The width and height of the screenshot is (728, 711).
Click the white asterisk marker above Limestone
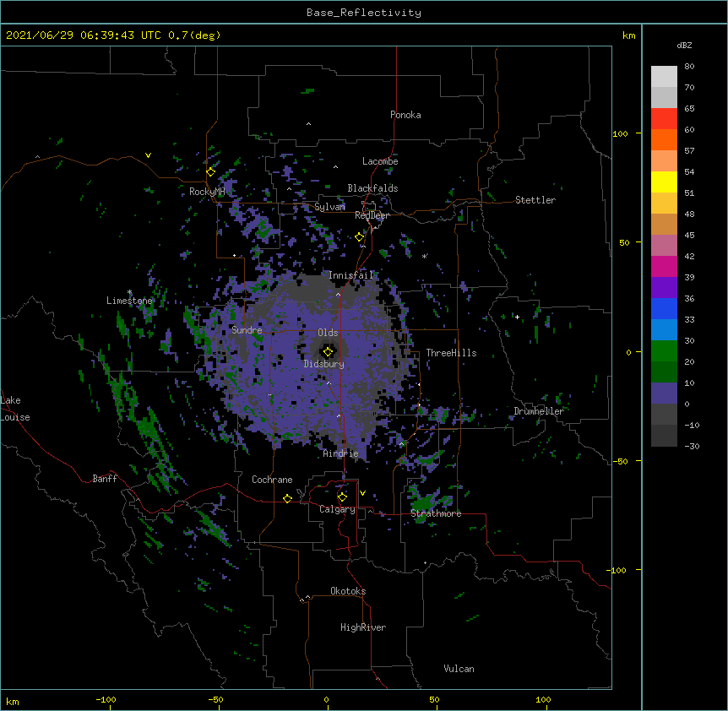coord(129,292)
